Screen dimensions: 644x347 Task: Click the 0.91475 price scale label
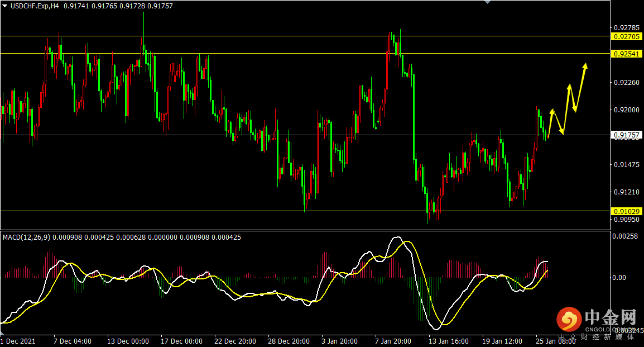coord(626,164)
